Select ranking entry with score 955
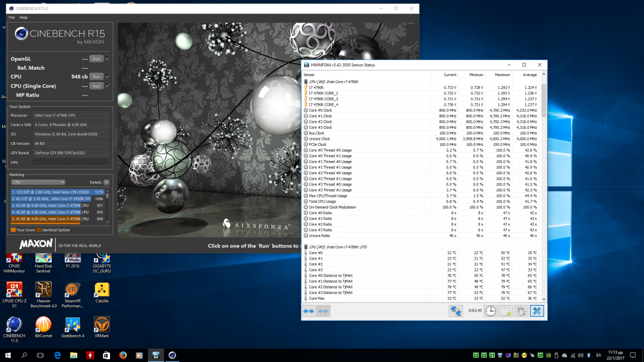 [57, 212]
